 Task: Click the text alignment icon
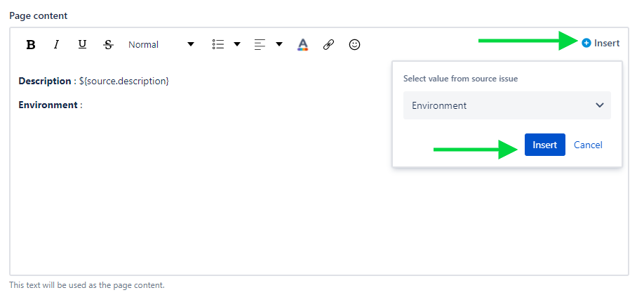[260, 44]
